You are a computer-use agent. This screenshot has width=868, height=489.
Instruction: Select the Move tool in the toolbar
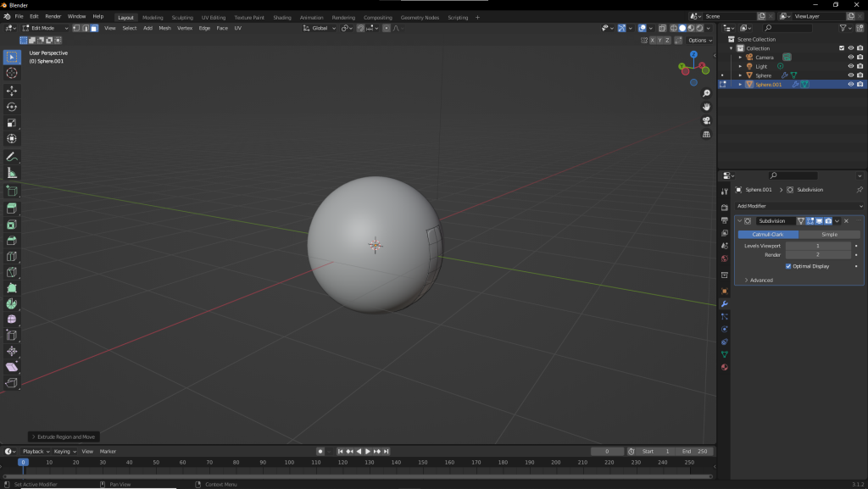12,91
